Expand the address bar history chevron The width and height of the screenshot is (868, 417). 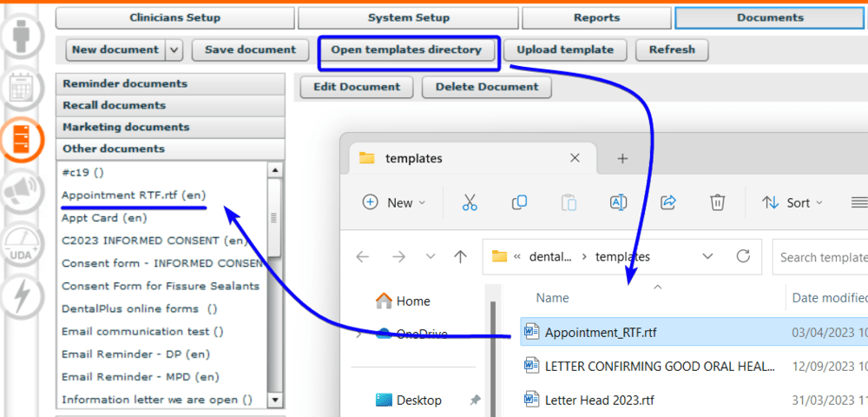coord(707,256)
